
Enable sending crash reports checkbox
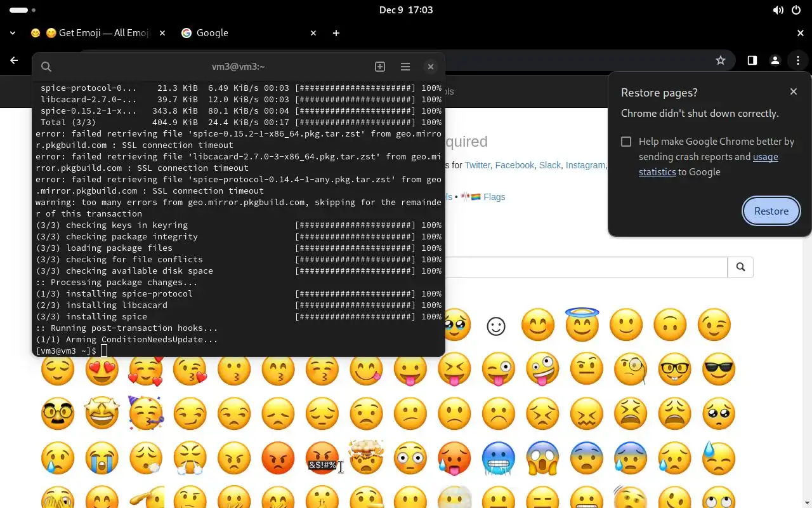point(626,142)
